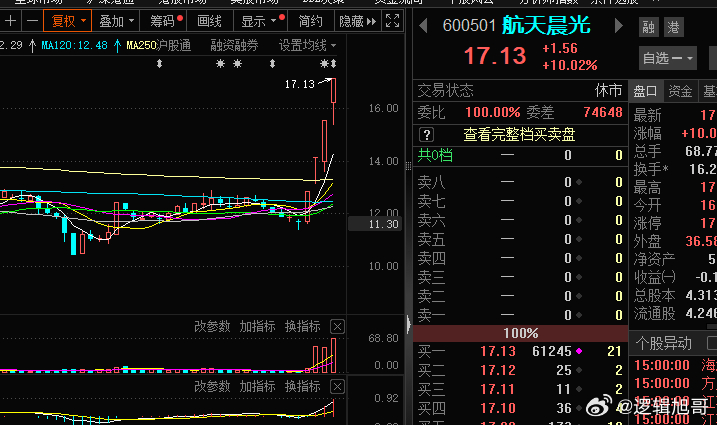Open 查看完整档买卖盘 link
717x425 pixels.
click(x=519, y=134)
